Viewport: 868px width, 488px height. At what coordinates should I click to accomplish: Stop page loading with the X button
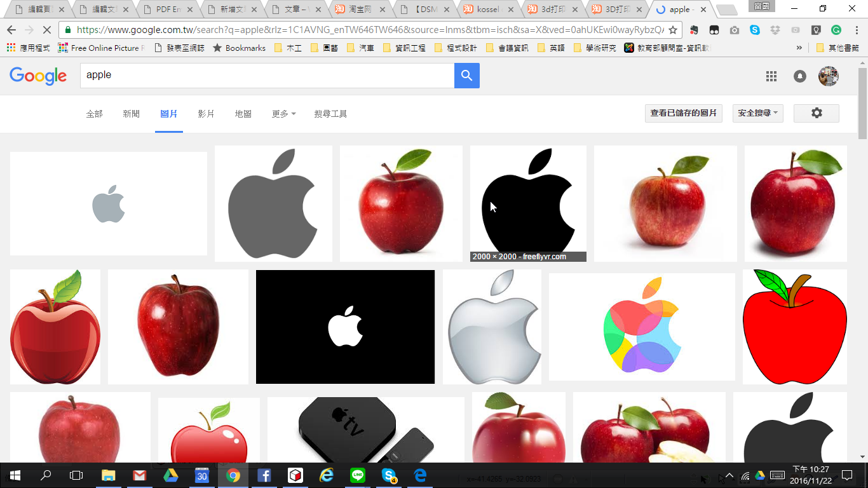tap(48, 30)
